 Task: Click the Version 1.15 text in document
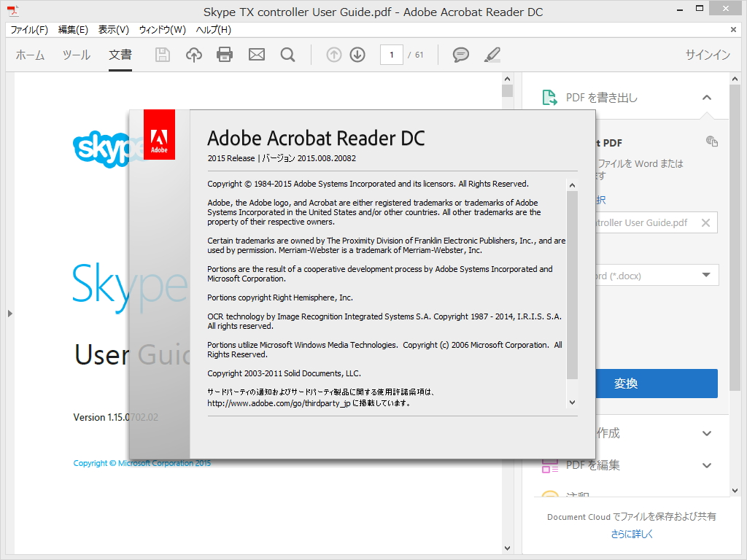click(x=116, y=417)
